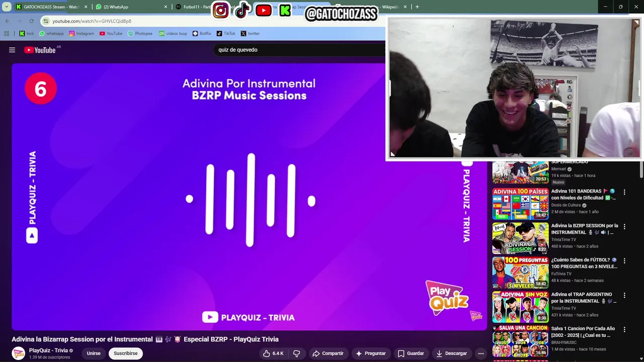This screenshot has height=362, width=644.
Task: Open the videos loop bookmark
Action: click(x=173, y=34)
